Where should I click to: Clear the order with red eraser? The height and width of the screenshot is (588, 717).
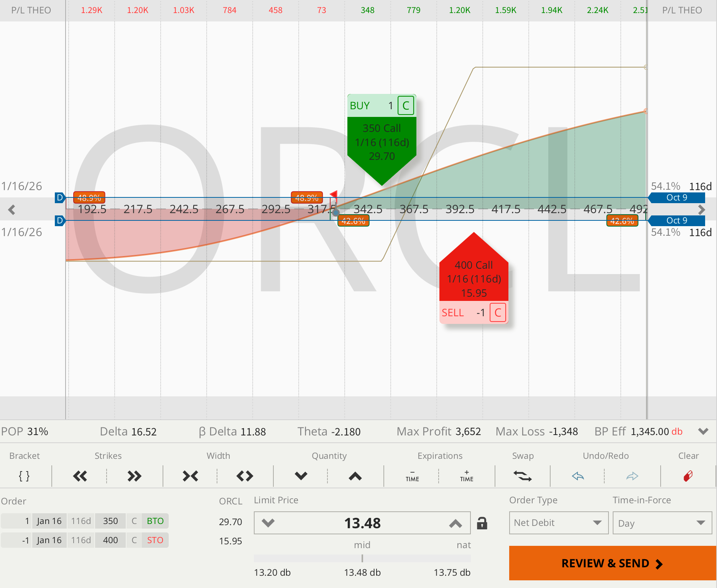[x=688, y=476]
